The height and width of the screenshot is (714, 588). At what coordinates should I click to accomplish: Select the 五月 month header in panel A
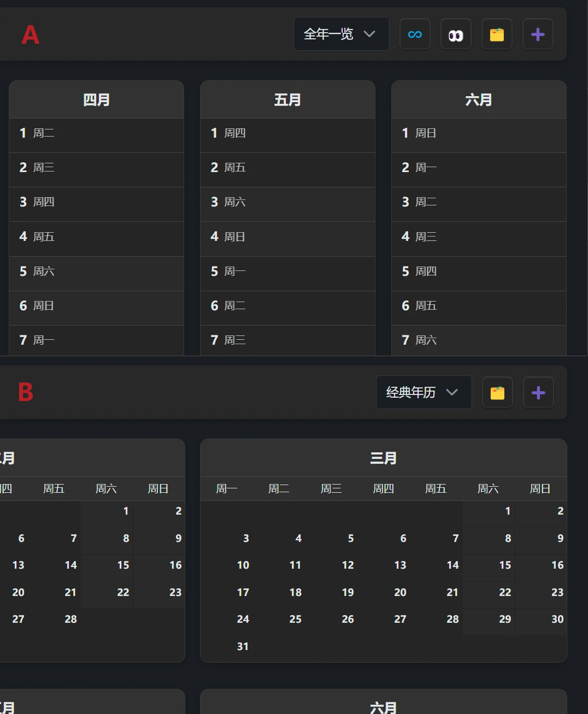tap(287, 100)
